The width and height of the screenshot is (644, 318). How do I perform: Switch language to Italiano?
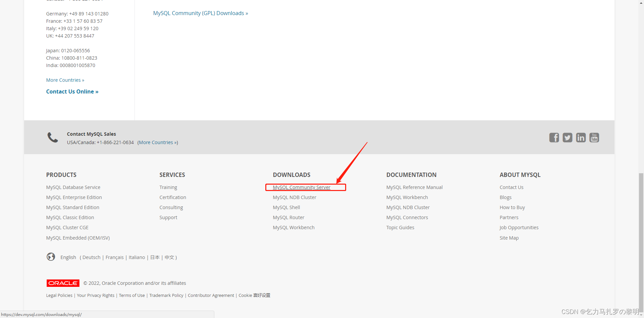point(137,257)
